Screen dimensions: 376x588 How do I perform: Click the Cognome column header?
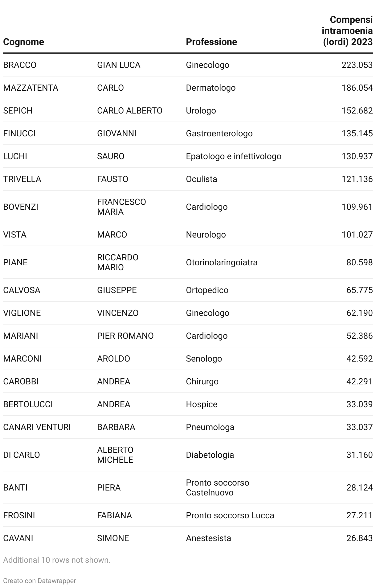click(x=23, y=42)
